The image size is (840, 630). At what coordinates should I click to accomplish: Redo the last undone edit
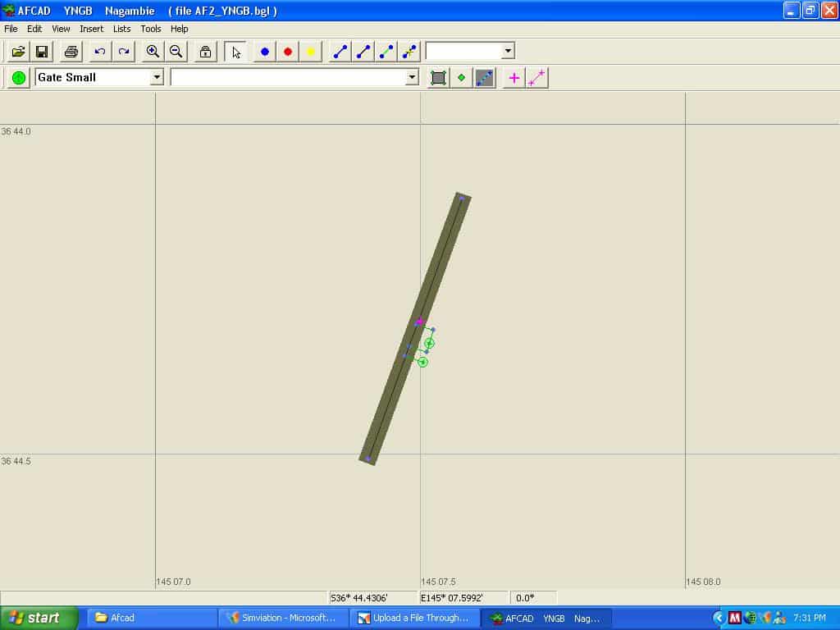[x=124, y=52]
